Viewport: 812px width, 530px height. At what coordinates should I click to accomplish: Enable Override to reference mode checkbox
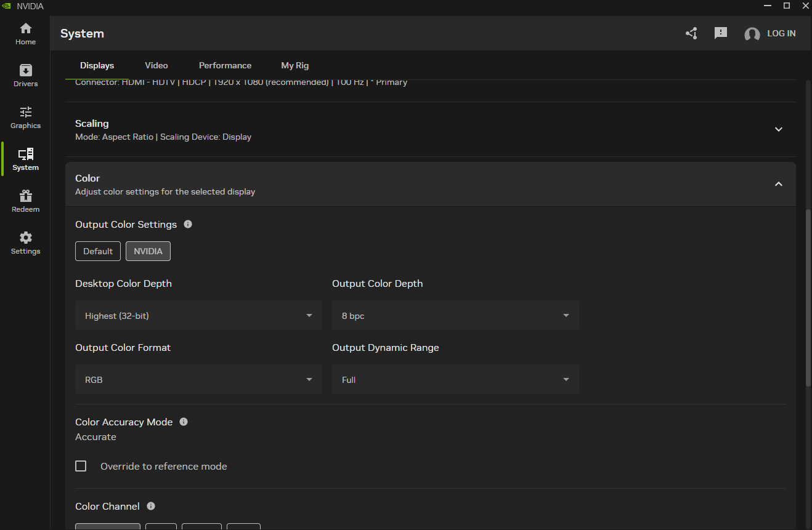click(81, 467)
